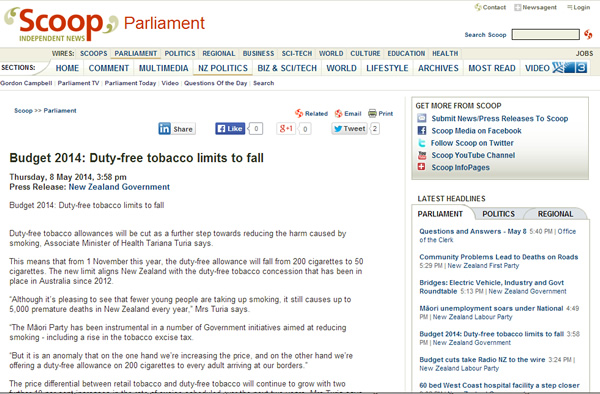Open COMMENT section
Viewport: 600px width, 394px height.
(x=109, y=68)
